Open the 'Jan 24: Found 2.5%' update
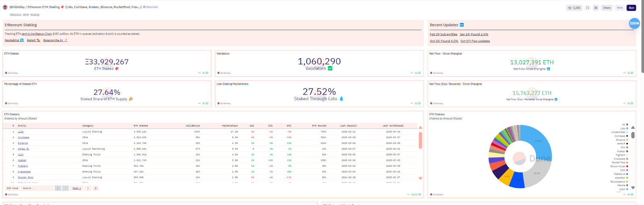 474,35
